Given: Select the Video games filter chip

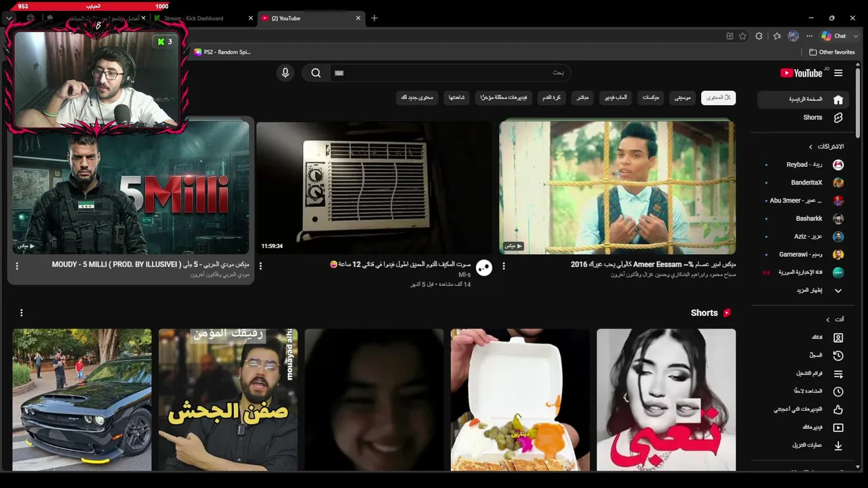Looking at the screenshot, I should tap(615, 98).
